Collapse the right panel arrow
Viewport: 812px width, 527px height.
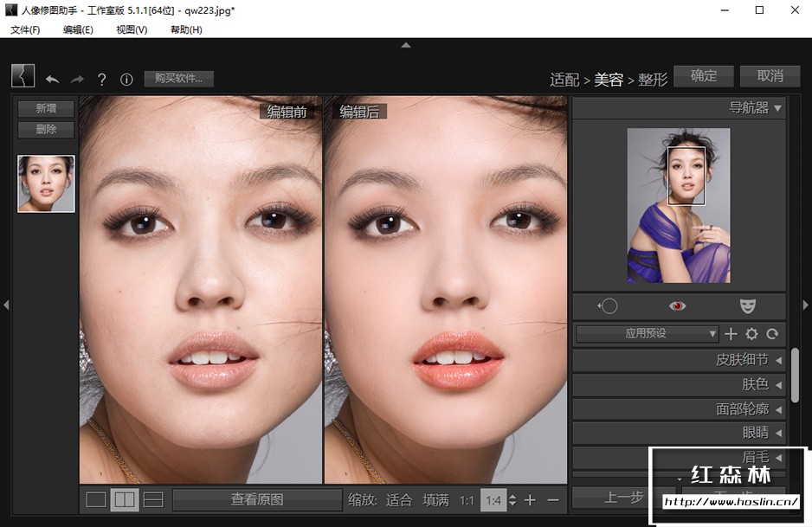pyautogui.click(x=806, y=305)
